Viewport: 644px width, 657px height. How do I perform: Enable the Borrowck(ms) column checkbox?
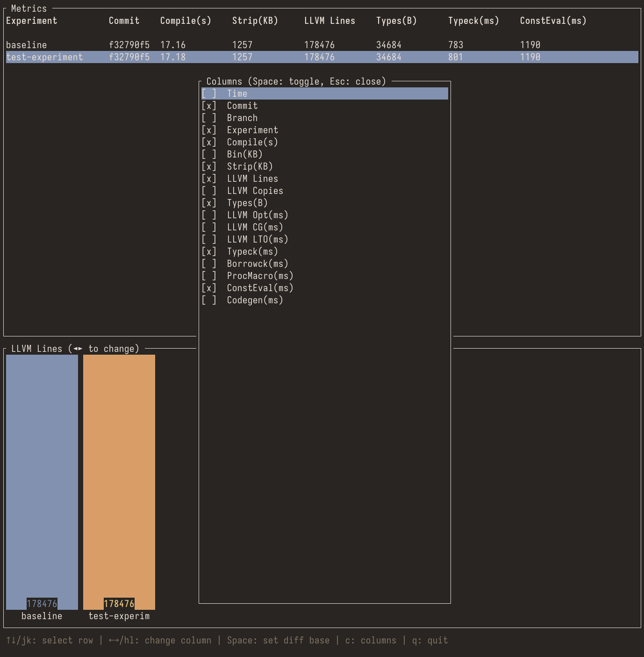tap(209, 264)
